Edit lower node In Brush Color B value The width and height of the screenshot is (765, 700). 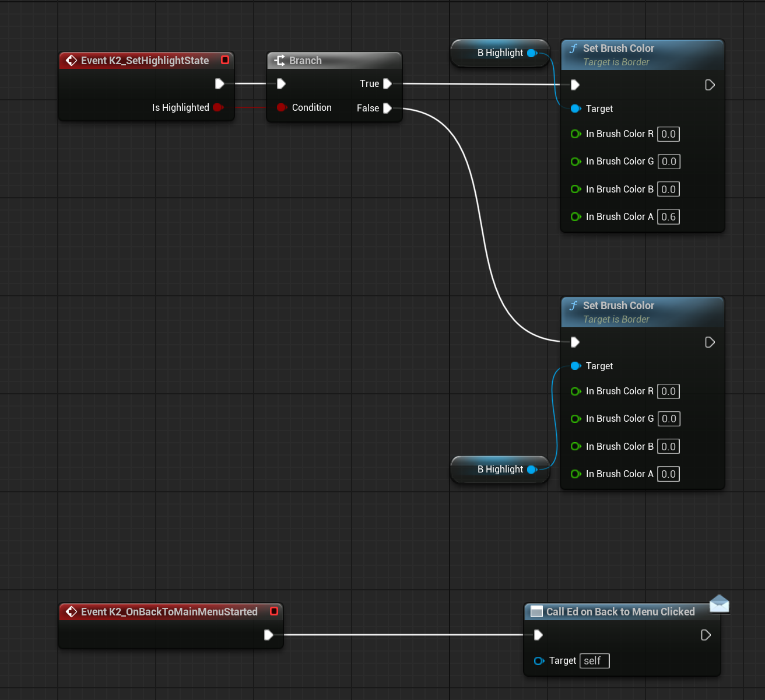point(668,447)
